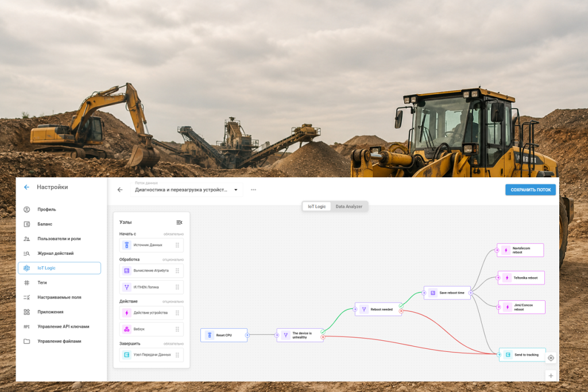Click green success output of Reboot needed
This screenshot has width=588, height=392.
[401, 306]
